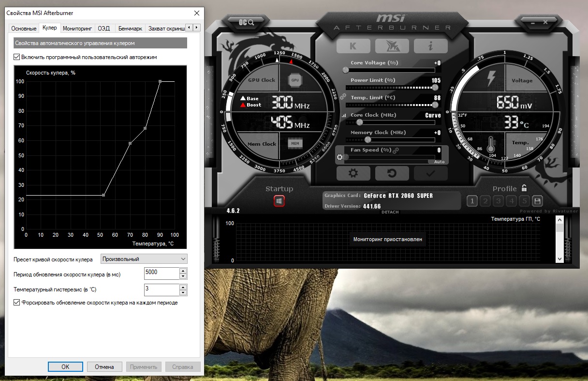Click the Memory Clock slider handle

click(368, 139)
